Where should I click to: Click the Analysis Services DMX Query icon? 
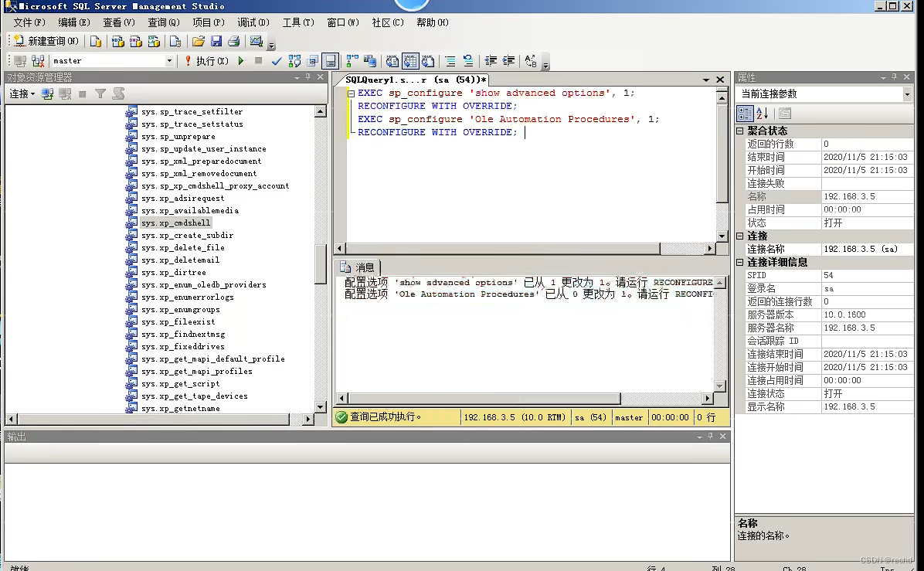coord(136,41)
